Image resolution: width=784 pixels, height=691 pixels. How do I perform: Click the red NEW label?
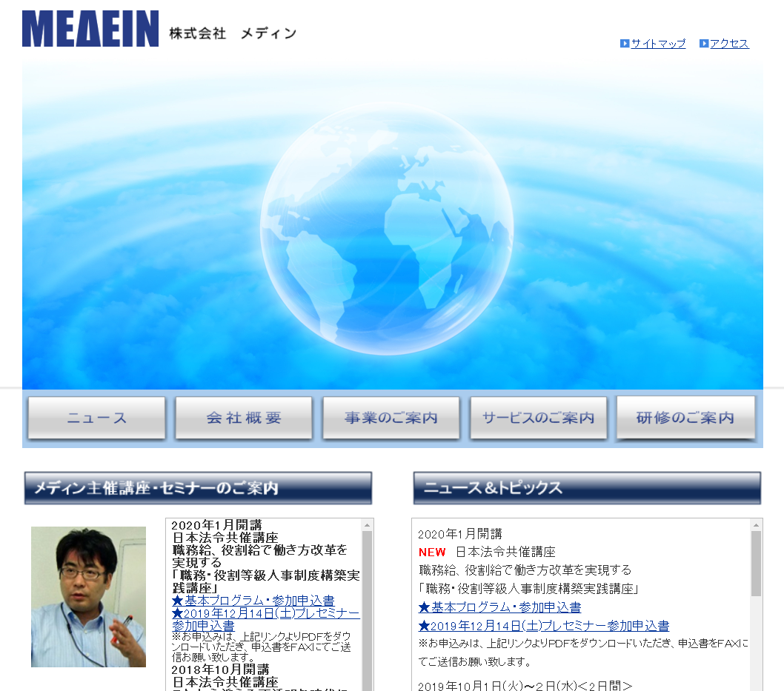point(432,553)
